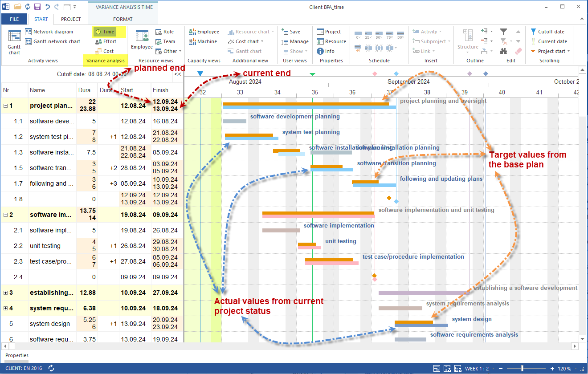588x374 pixels.
Task: Click the open folder icon in quick access
Action: coord(18,7)
